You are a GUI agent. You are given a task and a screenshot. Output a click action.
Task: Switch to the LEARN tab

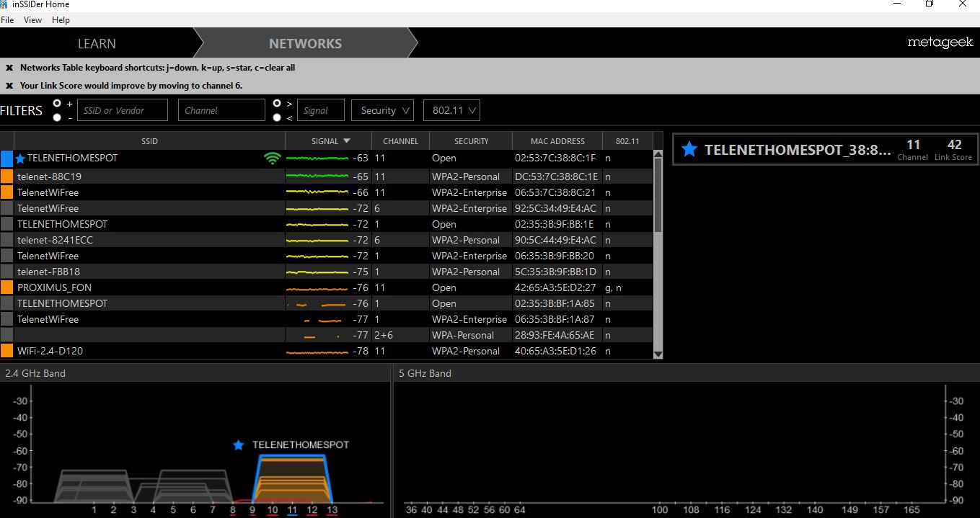[x=97, y=43]
